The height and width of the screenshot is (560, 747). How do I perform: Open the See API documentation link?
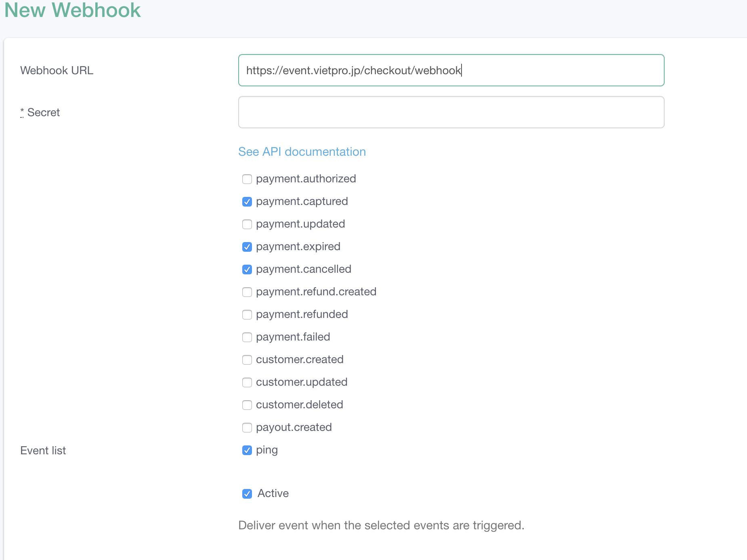pyautogui.click(x=302, y=152)
